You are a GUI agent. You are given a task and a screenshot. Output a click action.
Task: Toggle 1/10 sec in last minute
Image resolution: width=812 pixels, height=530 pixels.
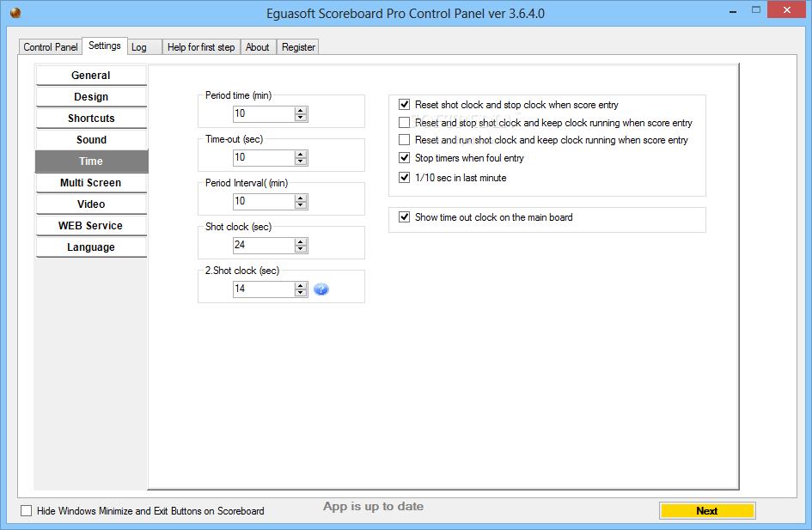(405, 177)
